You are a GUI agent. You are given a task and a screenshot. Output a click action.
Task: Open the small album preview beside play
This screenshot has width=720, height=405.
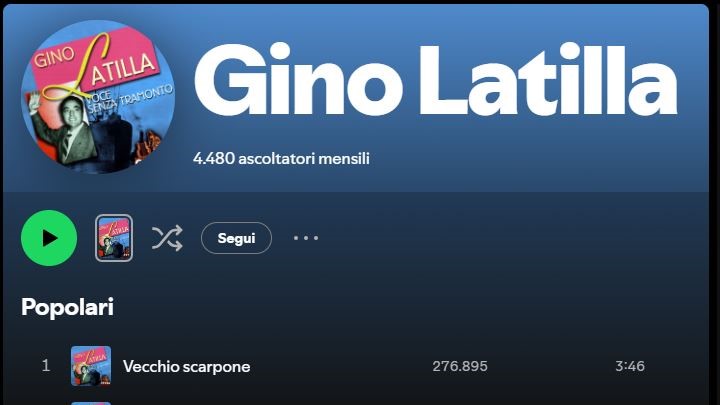pyautogui.click(x=114, y=238)
